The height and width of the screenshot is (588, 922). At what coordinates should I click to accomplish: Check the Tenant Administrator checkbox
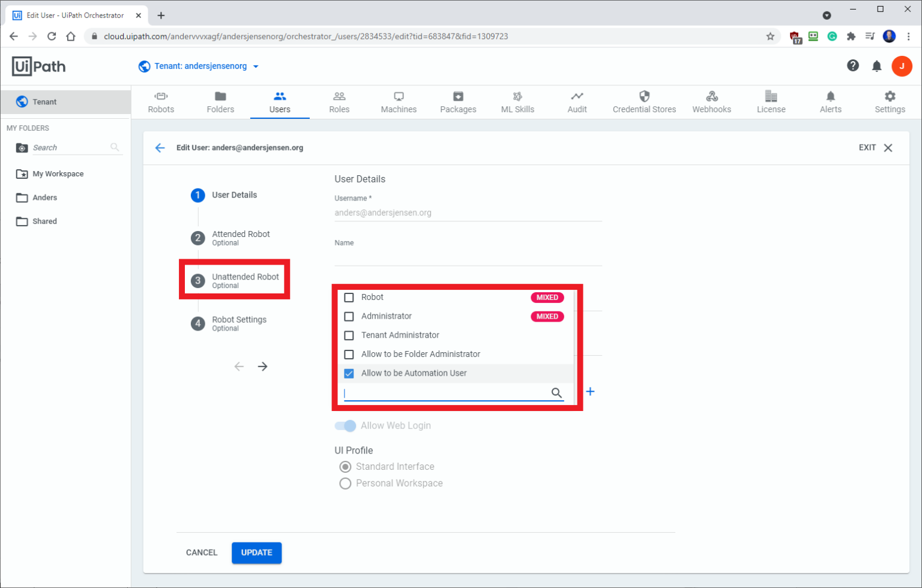coord(349,335)
